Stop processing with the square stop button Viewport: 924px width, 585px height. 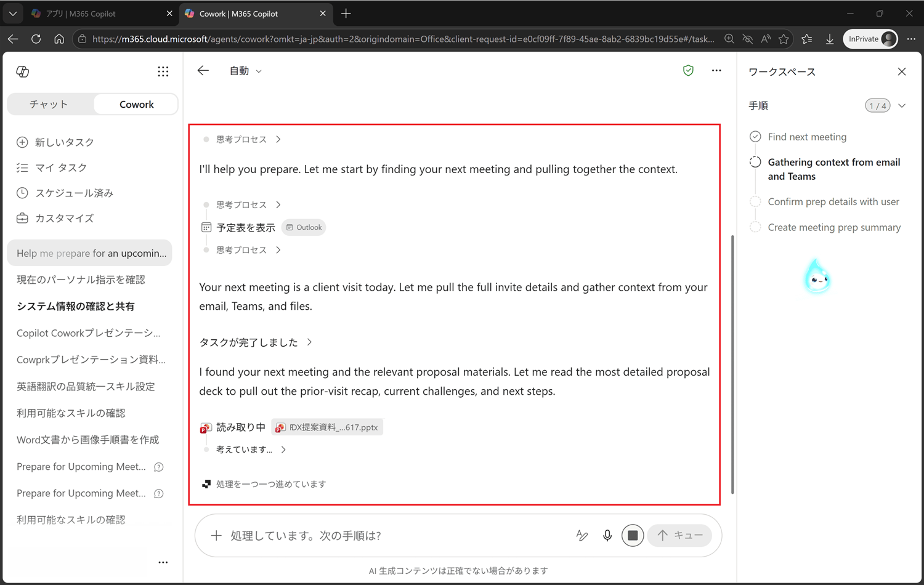[633, 536]
